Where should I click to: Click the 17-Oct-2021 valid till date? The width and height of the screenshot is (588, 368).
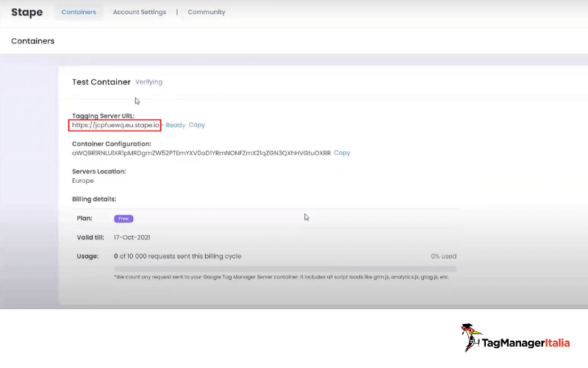[132, 237]
